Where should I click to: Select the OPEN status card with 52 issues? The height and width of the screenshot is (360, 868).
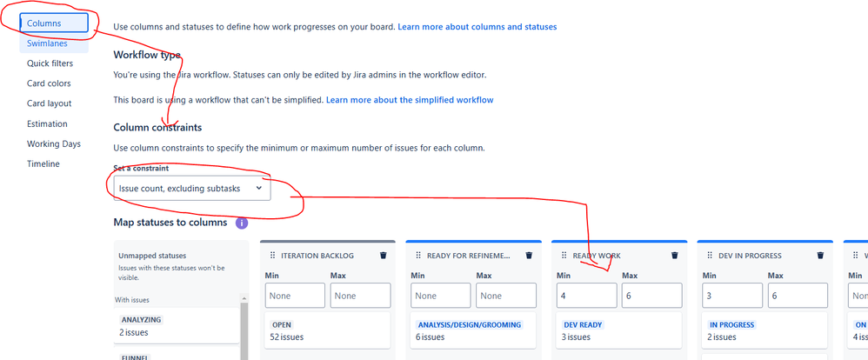point(328,330)
